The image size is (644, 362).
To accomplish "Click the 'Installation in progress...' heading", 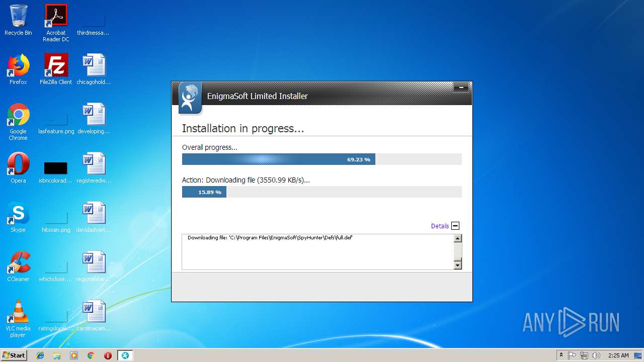I will [243, 129].
